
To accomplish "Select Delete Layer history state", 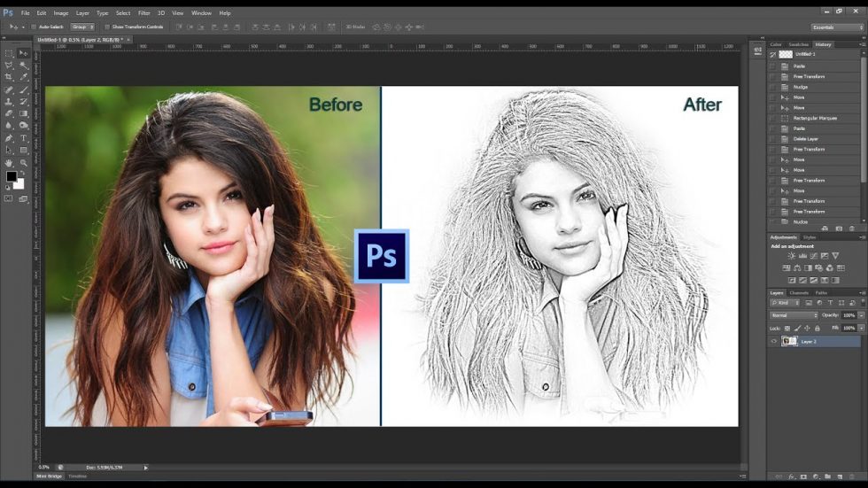I will tap(804, 138).
